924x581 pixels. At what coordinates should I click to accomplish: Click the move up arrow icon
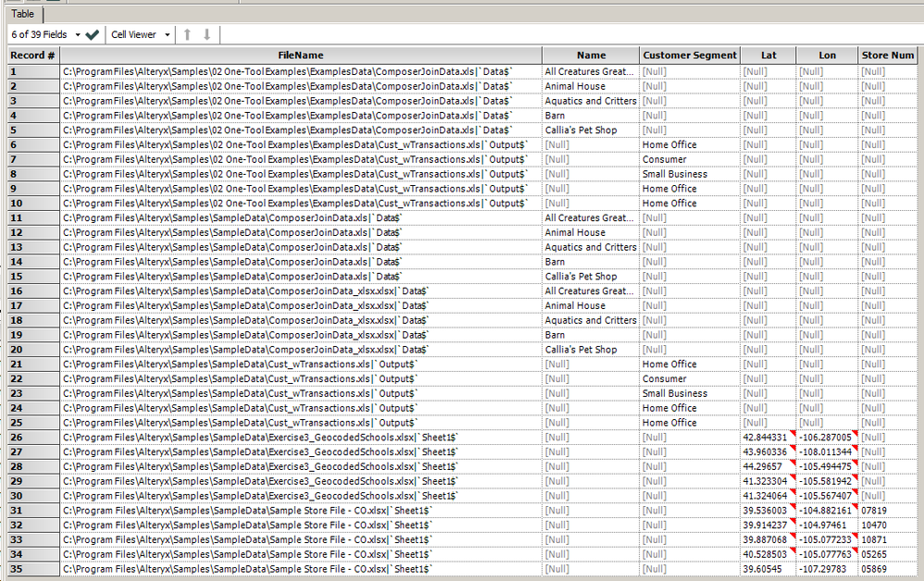187,35
